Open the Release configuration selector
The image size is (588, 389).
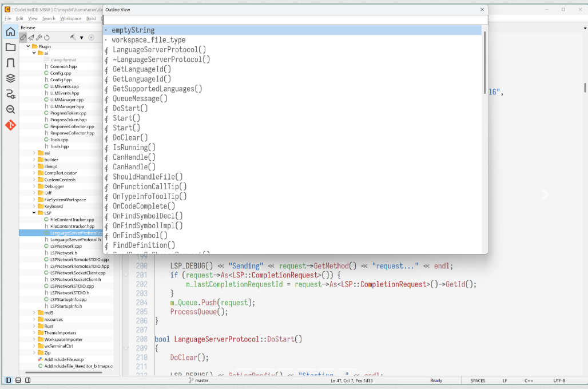[60, 27]
